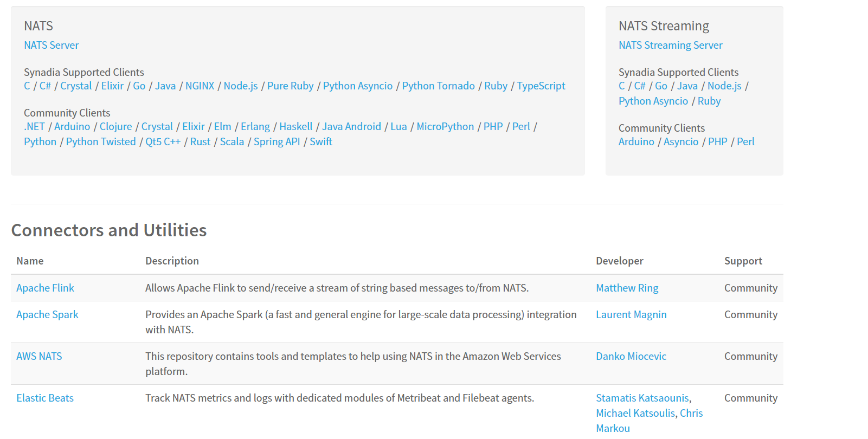Open the Pure Ruby client link
The height and width of the screenshot is (439, 868).
(x=290, y=86)
